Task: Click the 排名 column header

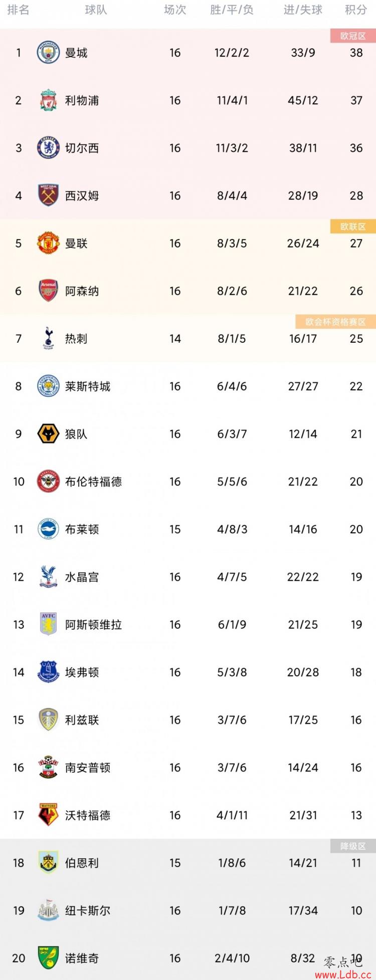Action: point(18,10)
